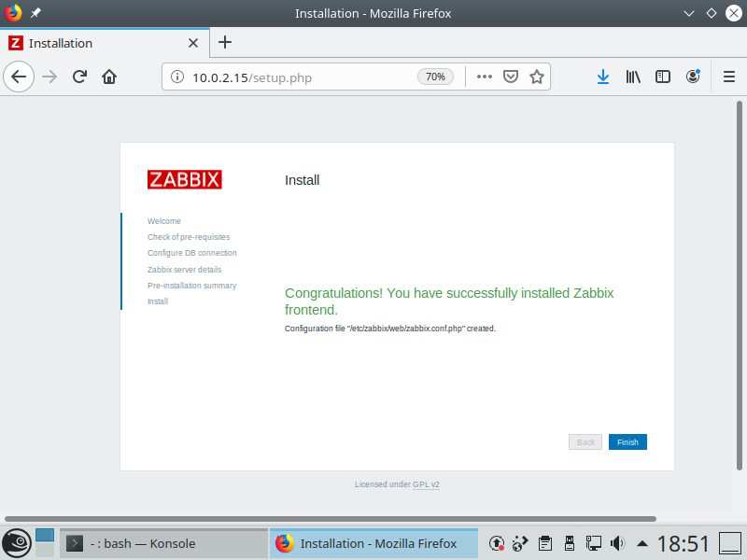Open the software updates tray icon
Image resolution: width=747 pixels, height=560 pixels.
tap(497, 543)
